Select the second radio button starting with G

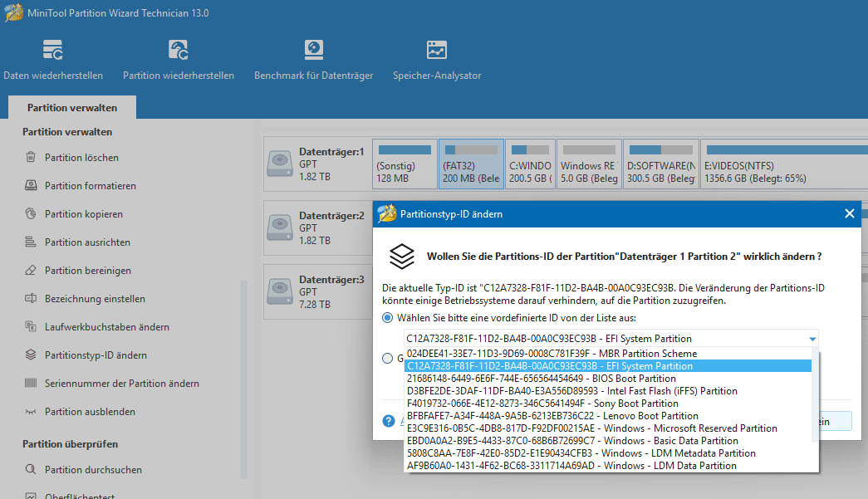coord(388,359)
